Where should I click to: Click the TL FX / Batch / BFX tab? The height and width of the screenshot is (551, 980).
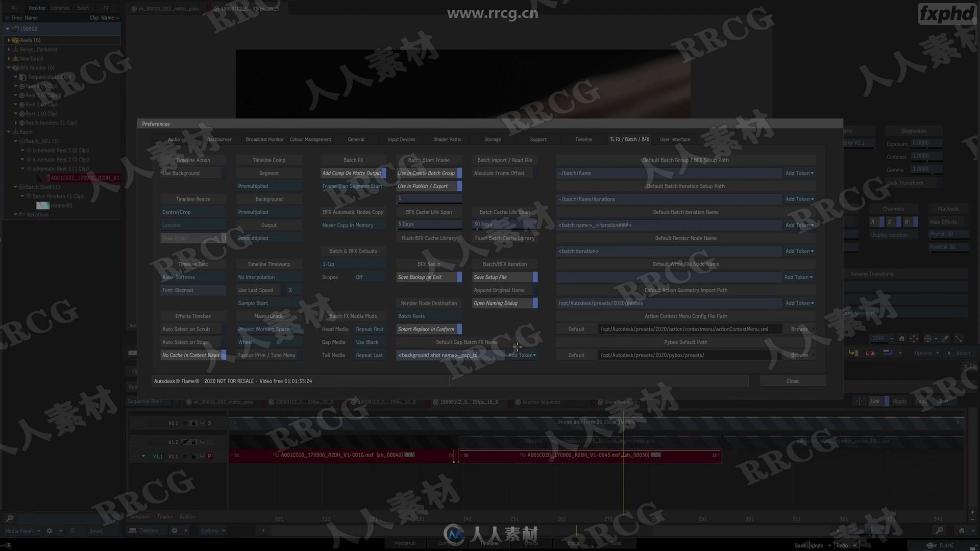click(x=629, y=139)
